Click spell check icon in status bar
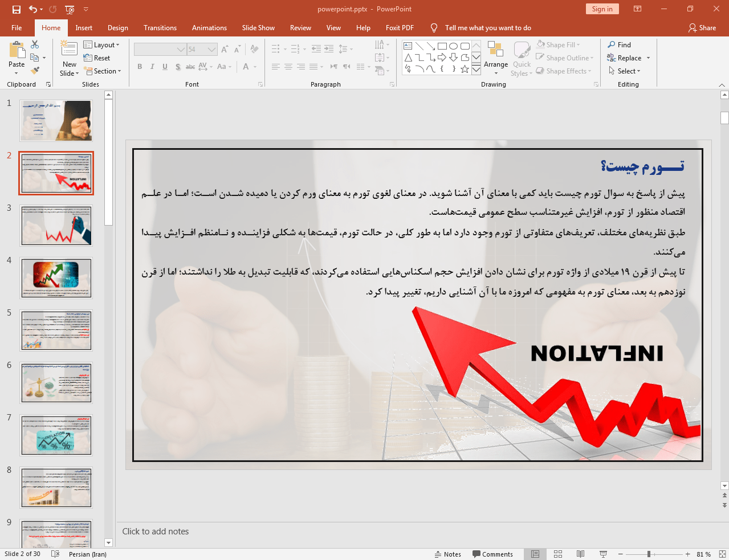The image size is (729, 560). (x=55, y=554)
